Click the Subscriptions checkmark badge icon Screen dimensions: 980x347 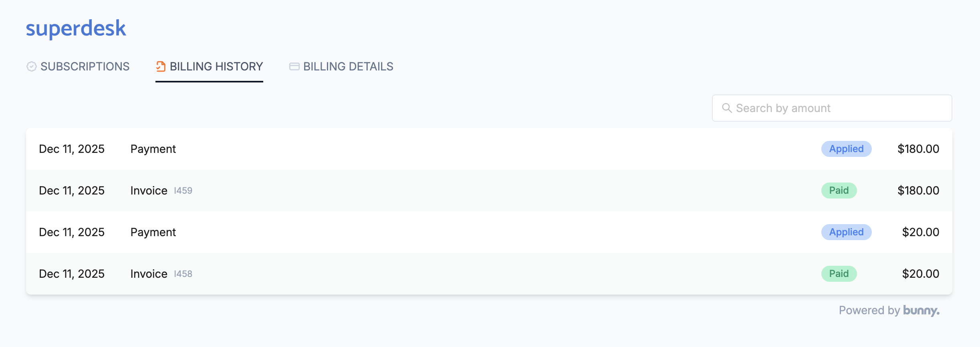point(32,66)
